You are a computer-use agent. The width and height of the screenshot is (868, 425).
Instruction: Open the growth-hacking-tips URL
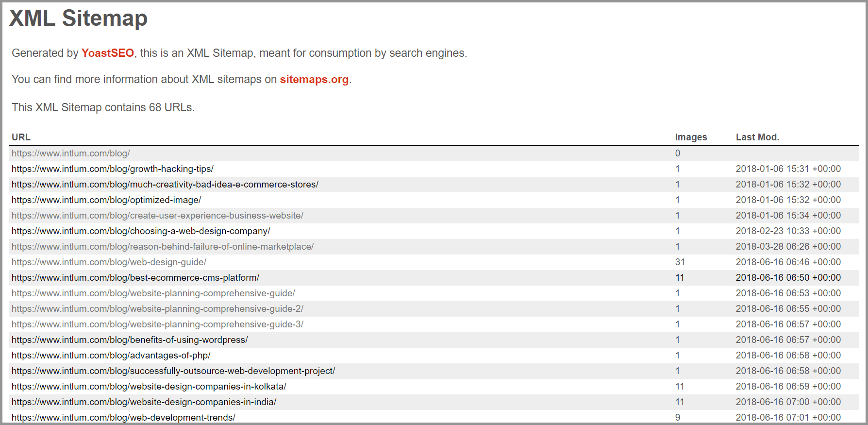click(113, 169)
